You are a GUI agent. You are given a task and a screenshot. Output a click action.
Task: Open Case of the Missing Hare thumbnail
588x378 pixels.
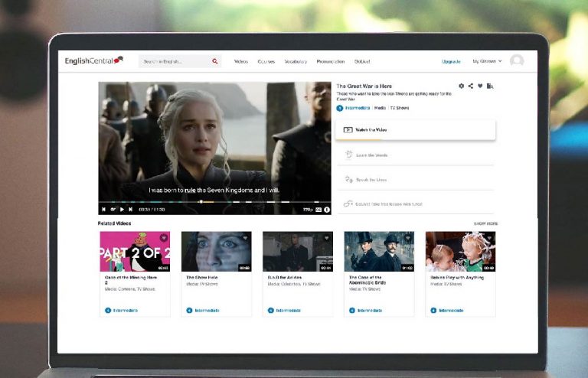coord(135,252)
